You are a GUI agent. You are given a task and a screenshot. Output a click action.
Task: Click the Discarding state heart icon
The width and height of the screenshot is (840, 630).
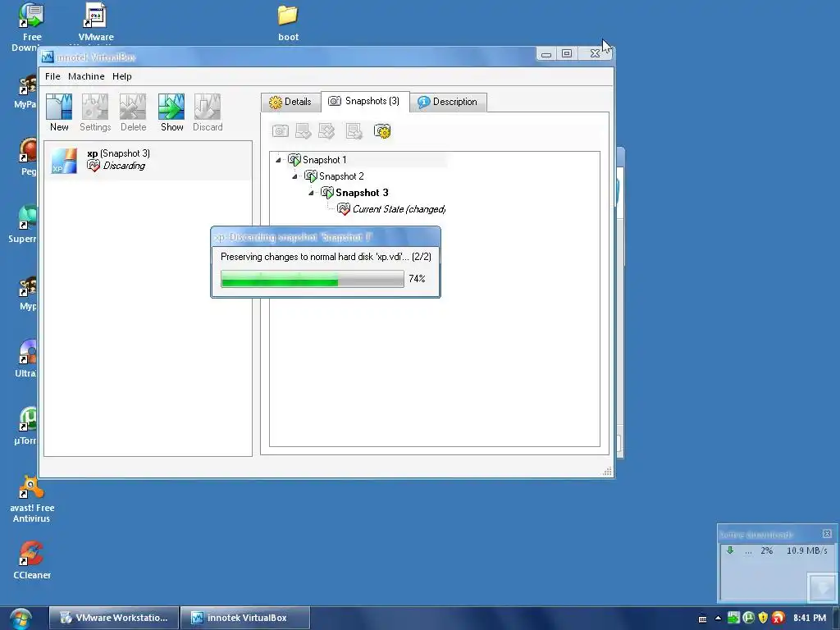pos(94,166)
